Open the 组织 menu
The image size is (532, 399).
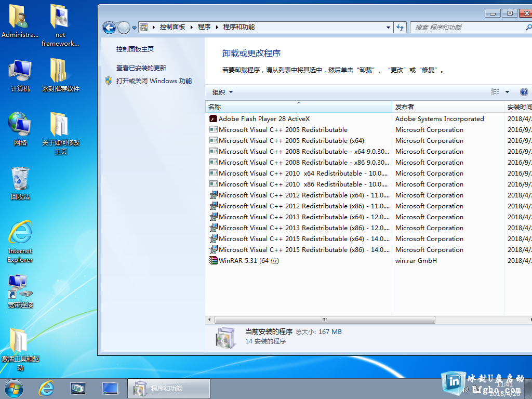click(x=222, y=92)
